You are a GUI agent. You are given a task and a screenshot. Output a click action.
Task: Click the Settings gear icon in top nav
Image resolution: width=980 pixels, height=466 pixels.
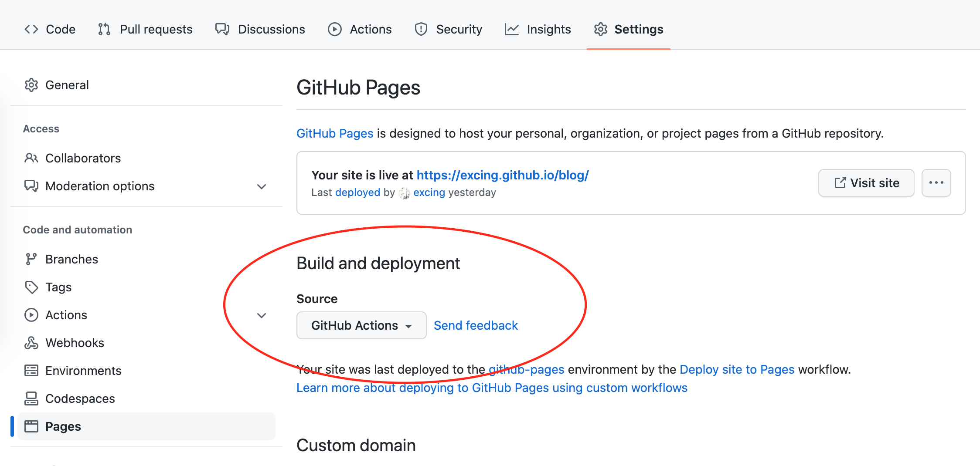[x=601, y=29]
